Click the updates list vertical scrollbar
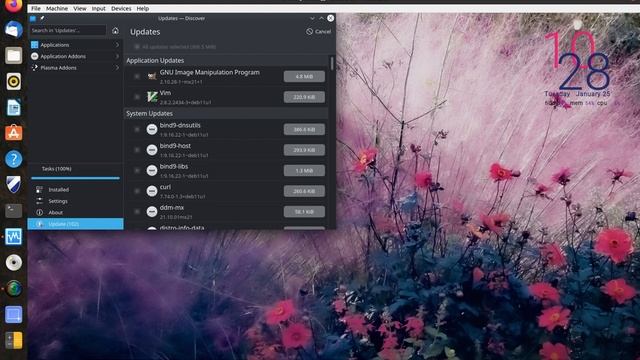 tap(332, 63)
